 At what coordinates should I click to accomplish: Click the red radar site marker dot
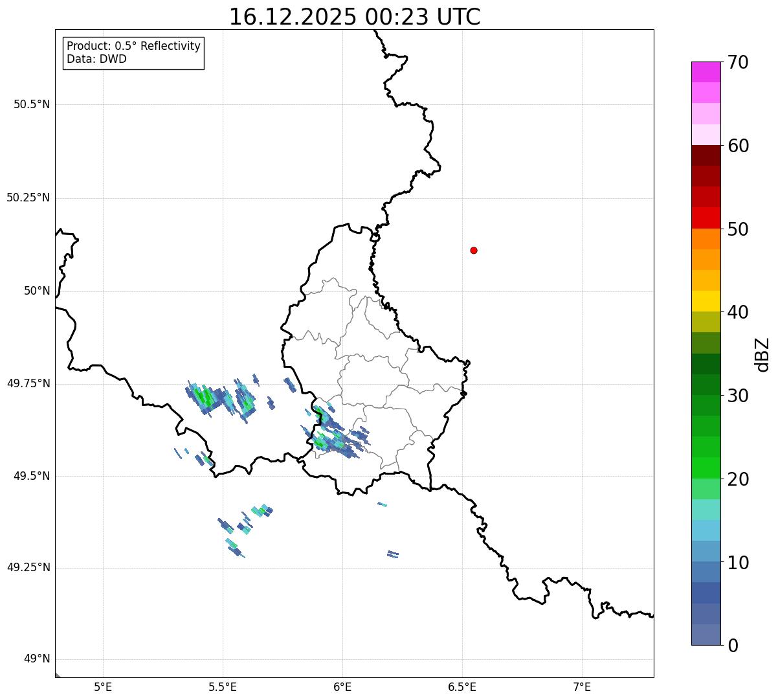pos(474,250)
